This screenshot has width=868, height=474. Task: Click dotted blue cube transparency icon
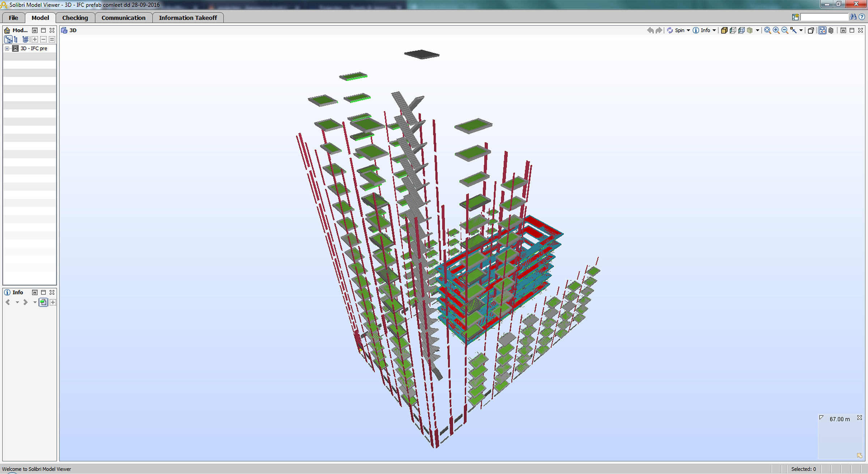click(741, 30)
